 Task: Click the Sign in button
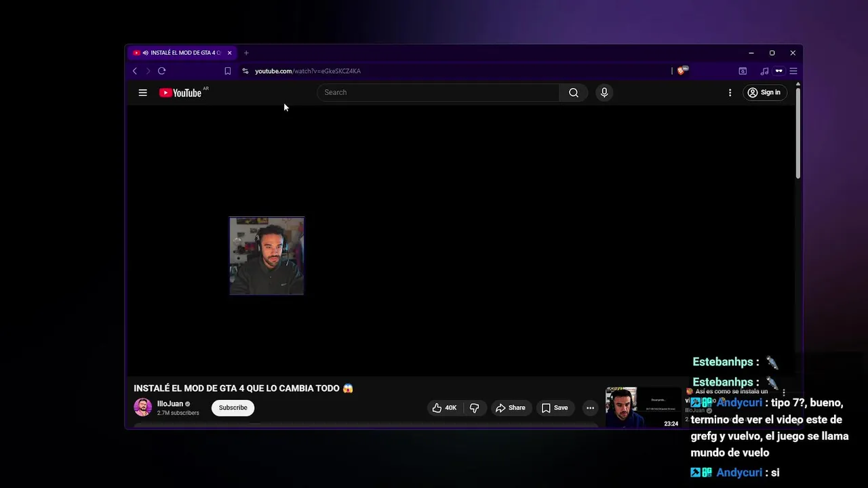pyautogui.click(x=764, y=93)
